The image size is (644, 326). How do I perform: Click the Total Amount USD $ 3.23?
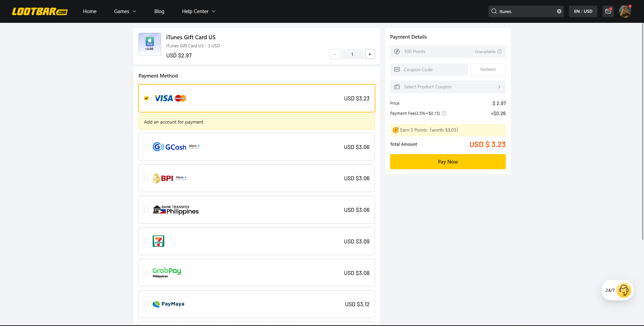(487, 144)
